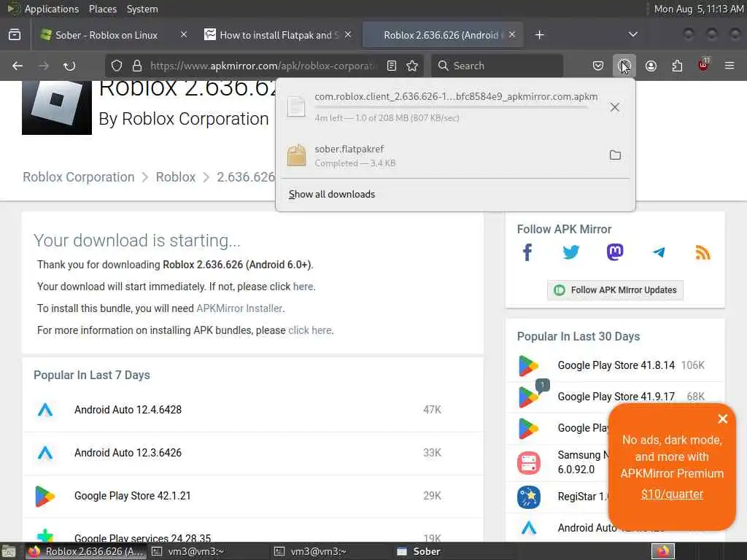Viewport: 747px width, 560px height.
Task: Open the RegiStar app icon
Action: pyautogui.click(x=529, y=497)
